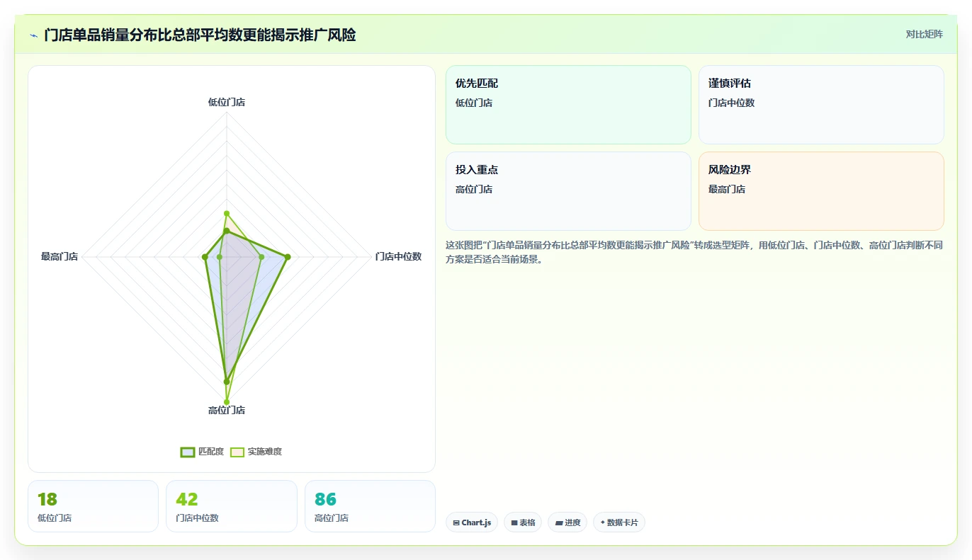Click the 高位门店 label below the radar chart

coord(227,411)
